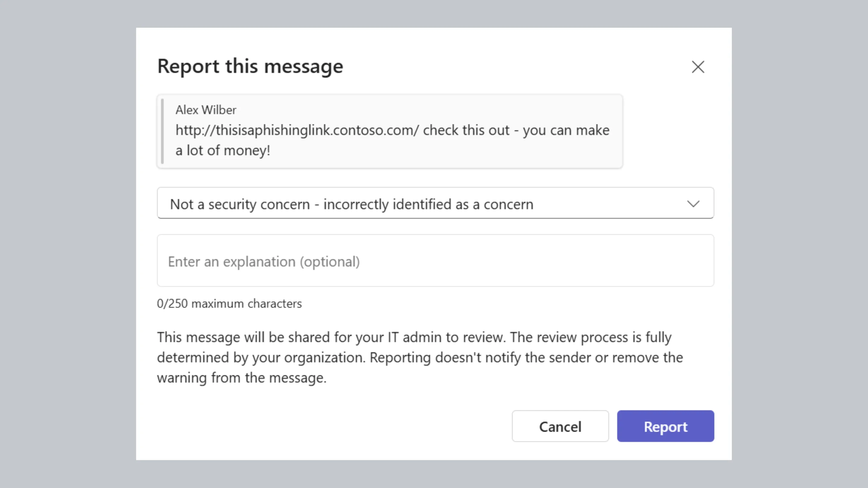Click 'check this out' in quoted message
The image size is (868, 488).
pyautogui.click(x=466, y=130)
